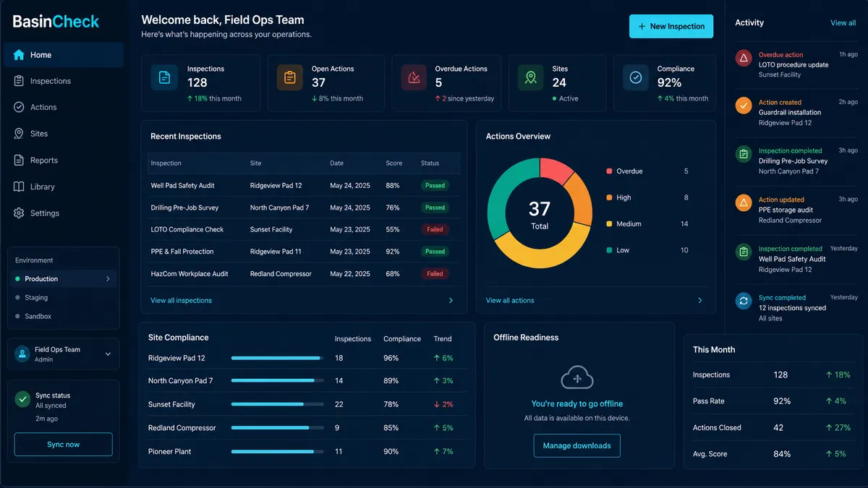Click the blue sync icon for Sync completed
Screen dimensions: 868x488
coord(744,301)
